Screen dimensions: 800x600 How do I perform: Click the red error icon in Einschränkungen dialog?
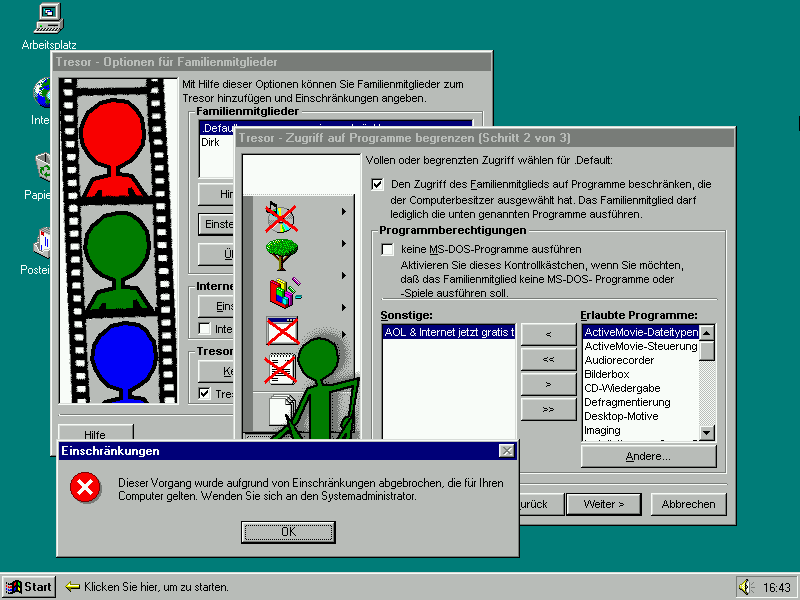(x=86, y=488)
